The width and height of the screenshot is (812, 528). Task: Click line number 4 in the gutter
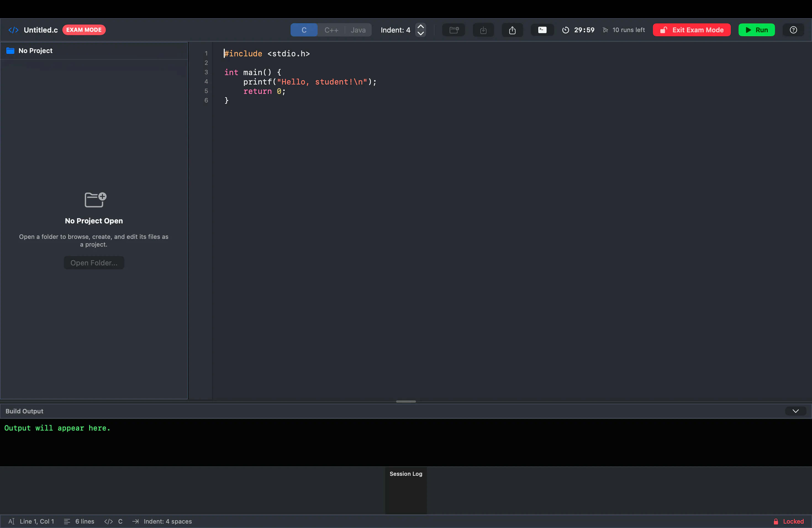click(206, 81)
